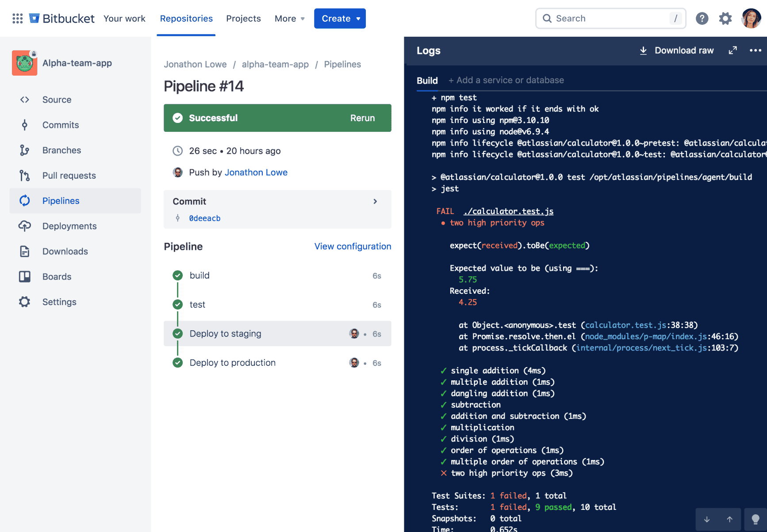Jump to bottom of logs arrow

(x=707, y=519)
